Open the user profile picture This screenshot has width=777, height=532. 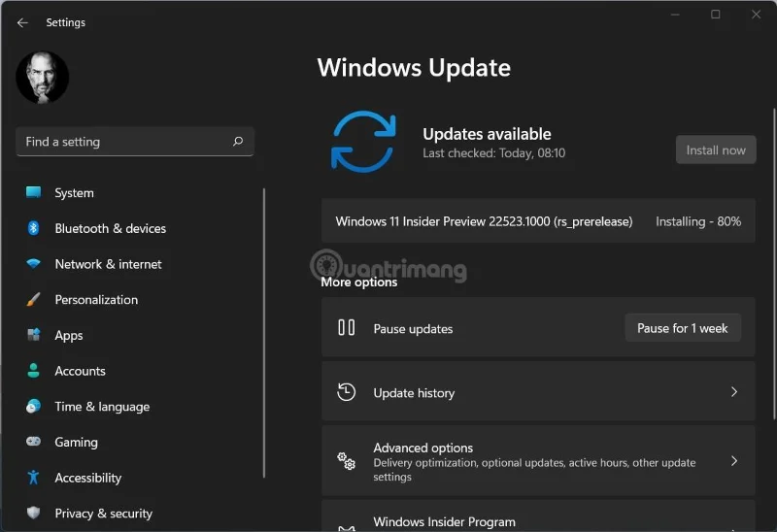pos(42,78)
